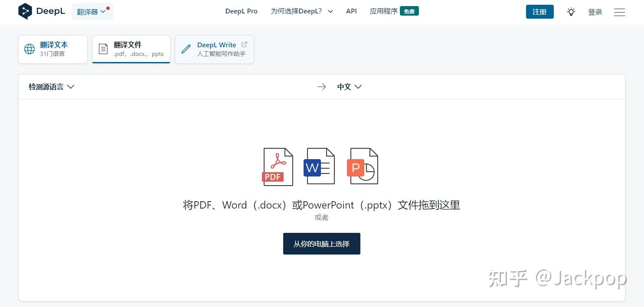The image size is (644, 307).
Task: Open the DeepL Write tab
Action: click(x=214, y=49)
